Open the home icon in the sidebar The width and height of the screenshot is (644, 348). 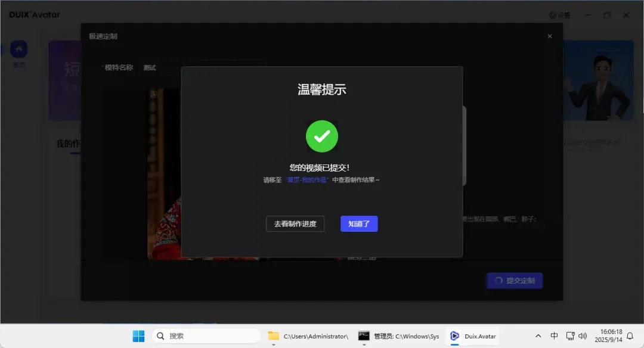19,49
